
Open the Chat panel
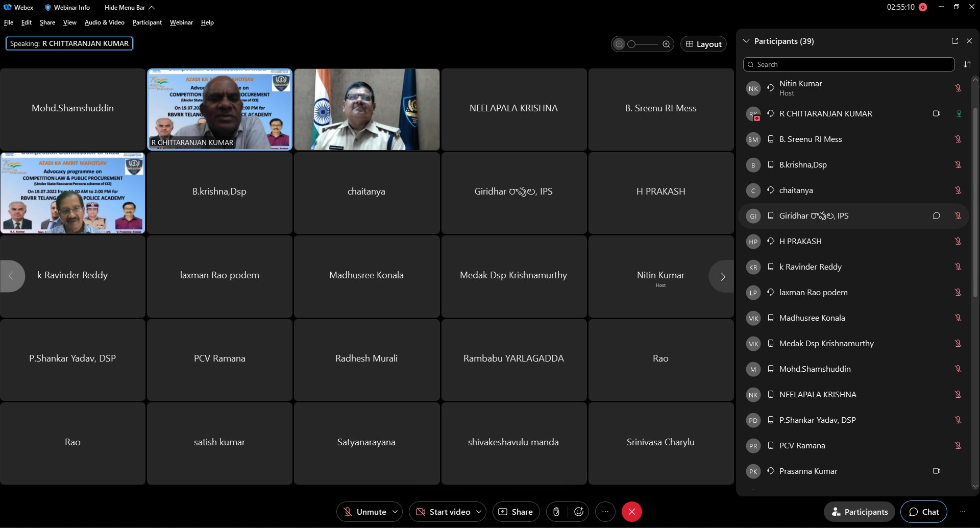tap(924, 512)
